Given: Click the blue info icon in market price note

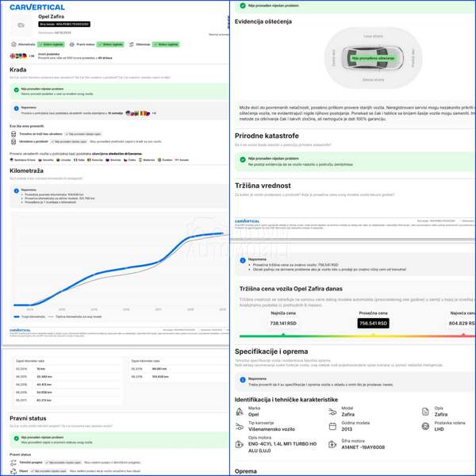Looking at the screenshot, I should 243,260.
